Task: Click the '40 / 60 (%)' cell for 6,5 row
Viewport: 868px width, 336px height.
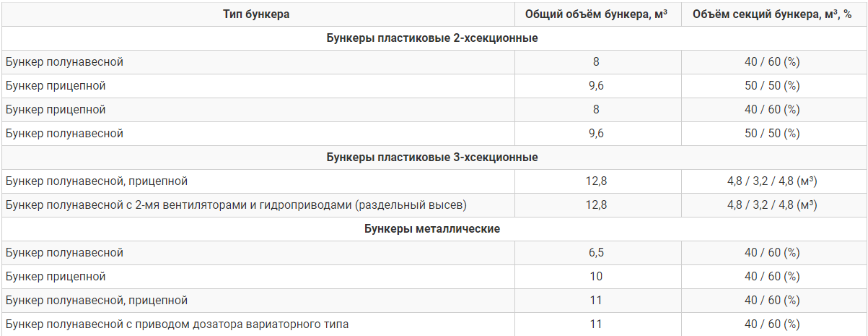Action: click(x=772, y=253)
